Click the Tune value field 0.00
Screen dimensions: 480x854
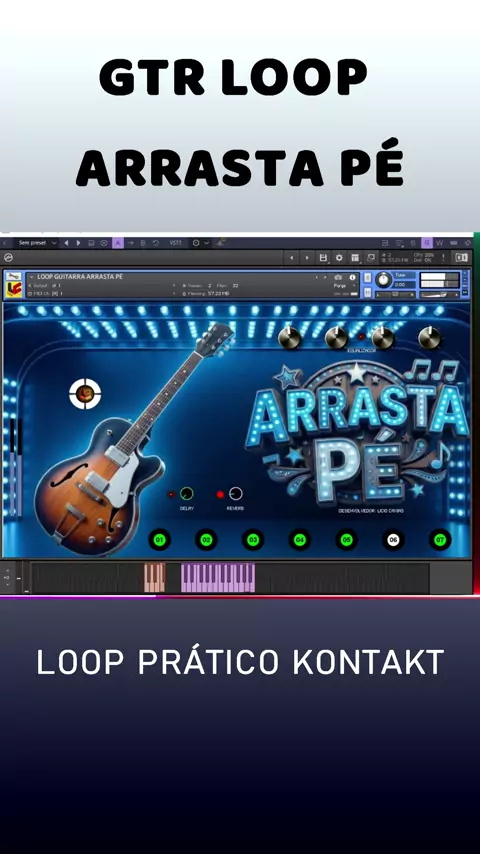404,284
